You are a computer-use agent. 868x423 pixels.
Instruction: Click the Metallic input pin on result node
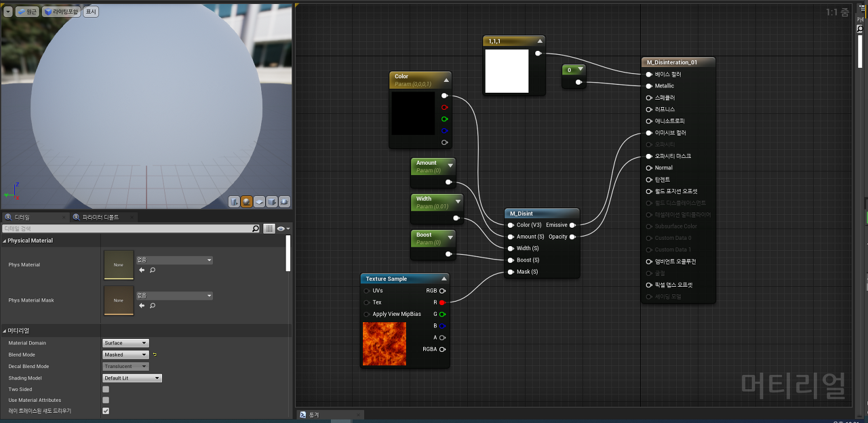(649, 86)
